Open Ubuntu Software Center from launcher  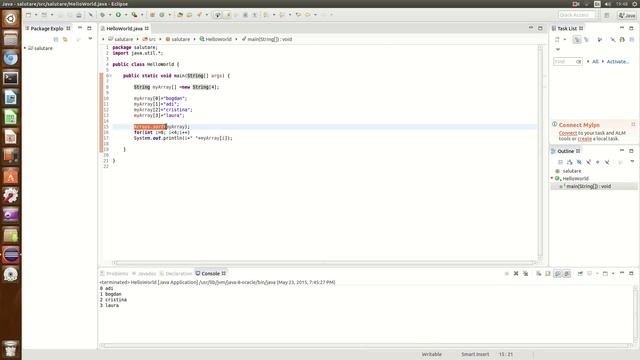click(x=11, y=176)
